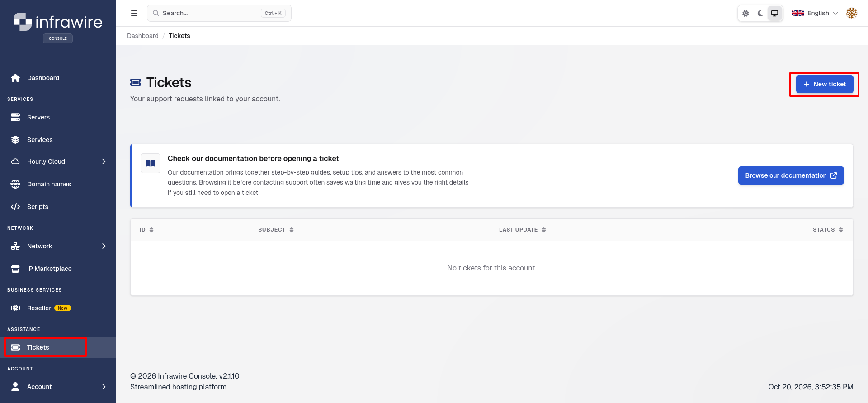Image resolution: width=868 pixels, height=403 pixels.
Task: Click the Account person icon
Action: (x=15, y=387)
